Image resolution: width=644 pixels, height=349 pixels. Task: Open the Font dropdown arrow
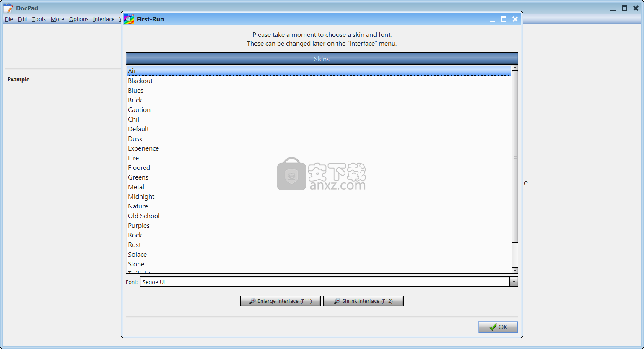514,282
